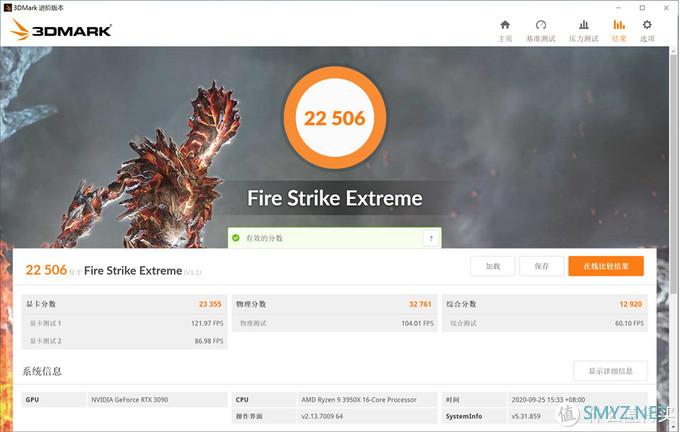The image size is (680, 432).
Task: Click the Save (保存) button
Action: tap(542, 266)
